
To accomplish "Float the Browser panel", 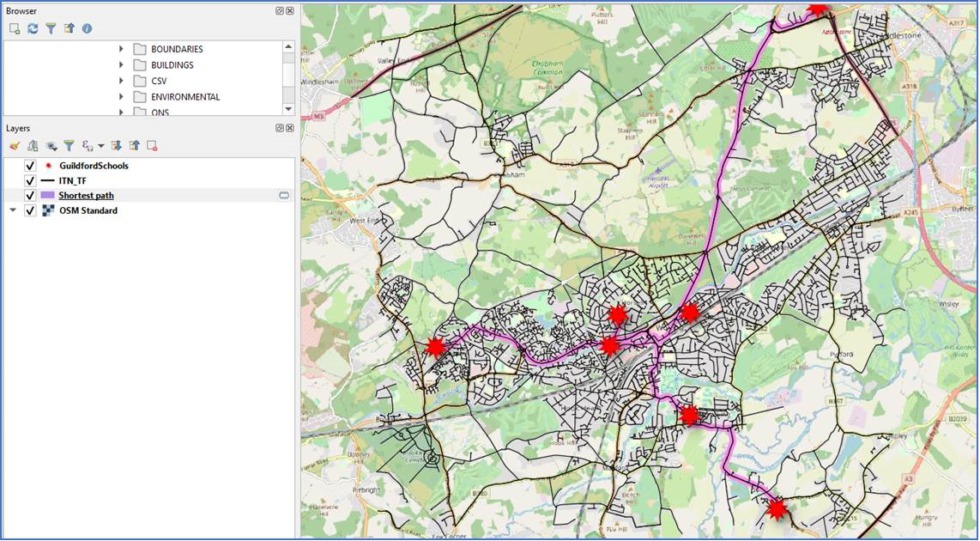I will click(280, 11).
